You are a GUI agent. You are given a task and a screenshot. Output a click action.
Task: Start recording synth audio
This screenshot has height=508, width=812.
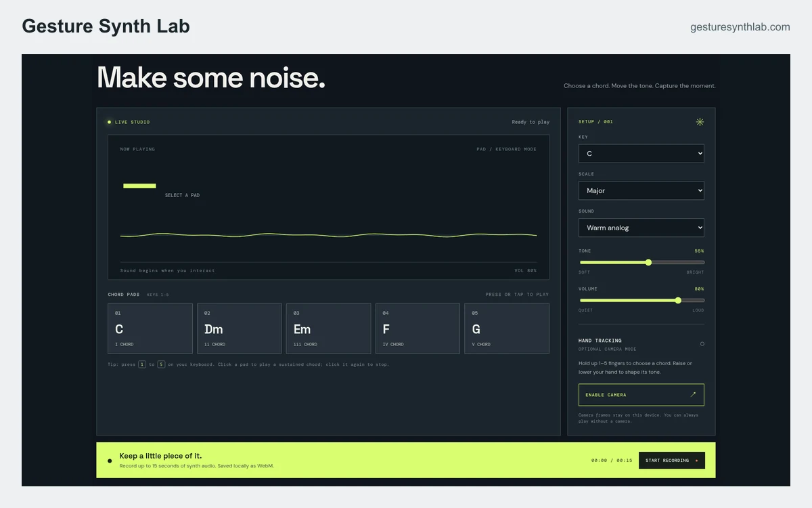(x=672, y=461)
